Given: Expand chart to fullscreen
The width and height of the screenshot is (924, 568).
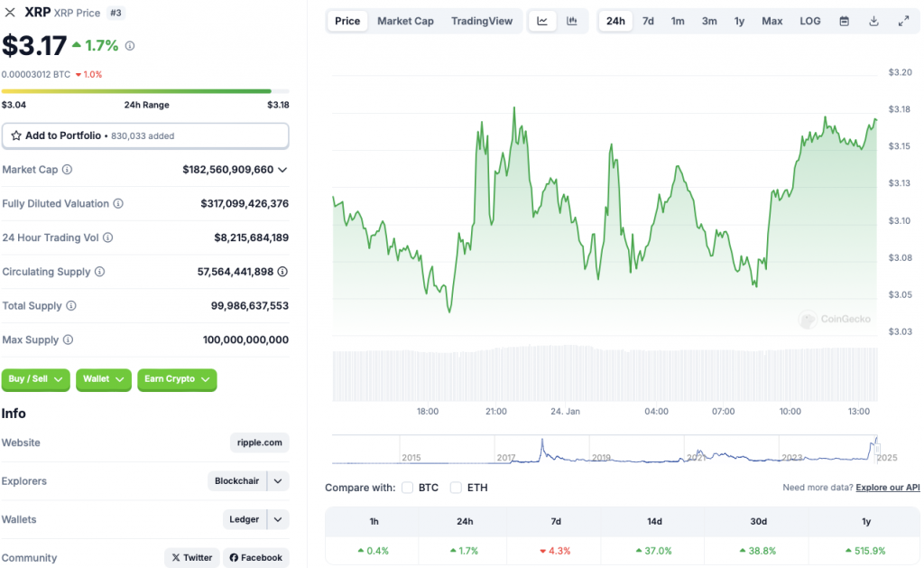Looking at the screenshot, I should [903, 22].
